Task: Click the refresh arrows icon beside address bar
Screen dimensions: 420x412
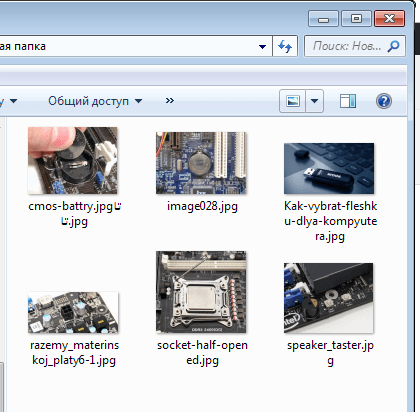Action: pyautogui.click(x=285, y=46)
